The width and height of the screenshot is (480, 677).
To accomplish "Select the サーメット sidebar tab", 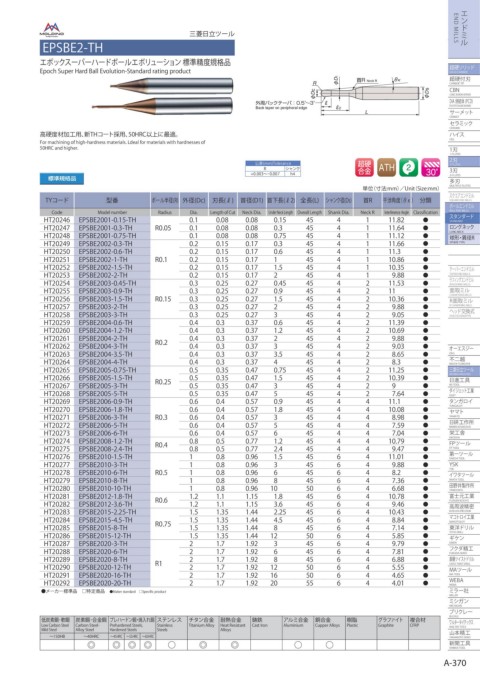I will coord(464,113).
